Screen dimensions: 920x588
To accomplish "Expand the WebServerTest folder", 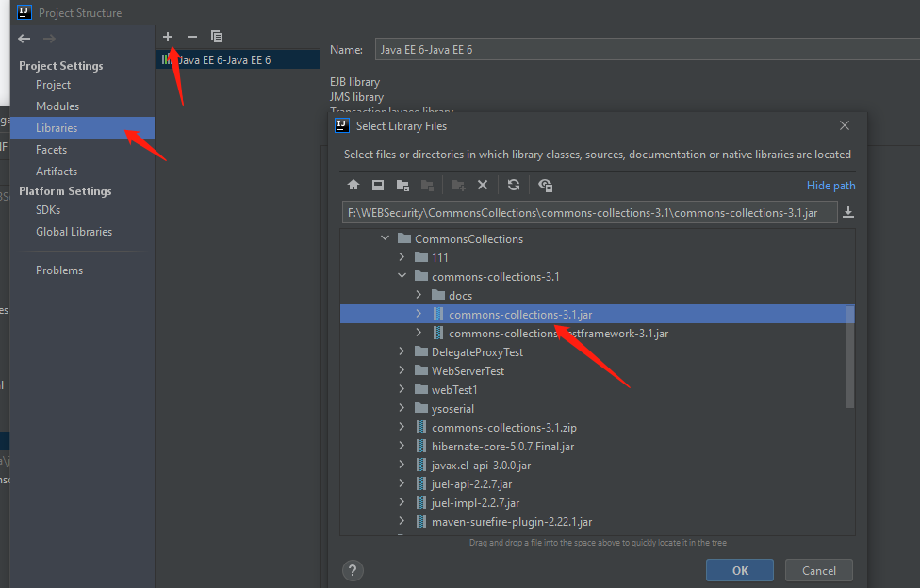I will tap(402, 371).
